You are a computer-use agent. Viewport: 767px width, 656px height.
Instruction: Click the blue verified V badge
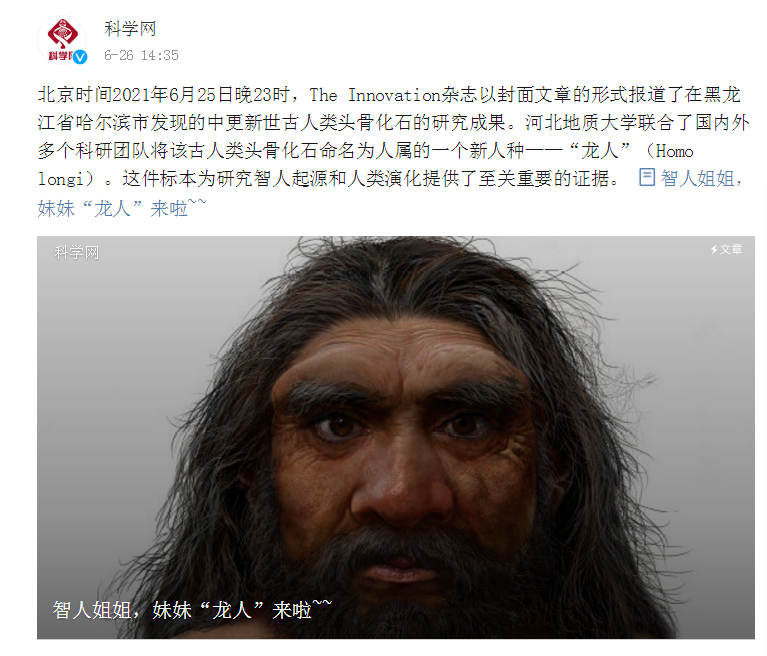point(80,57)
